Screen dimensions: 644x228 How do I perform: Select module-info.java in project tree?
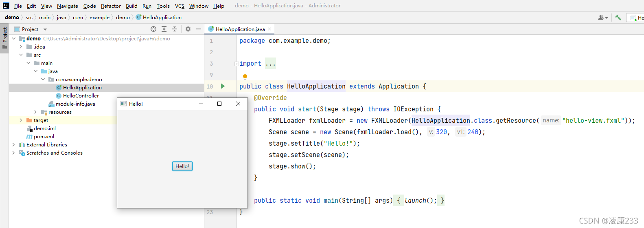click(75, 104)
